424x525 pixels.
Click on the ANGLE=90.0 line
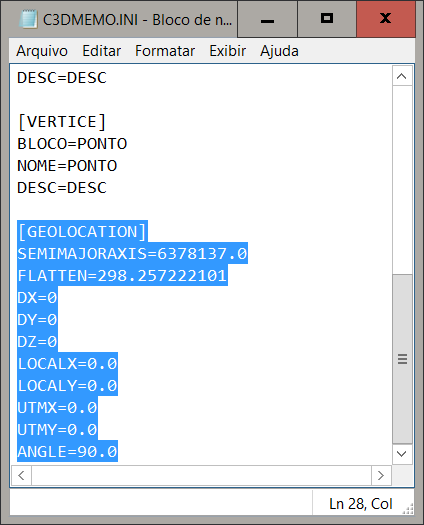pos(67,452)
